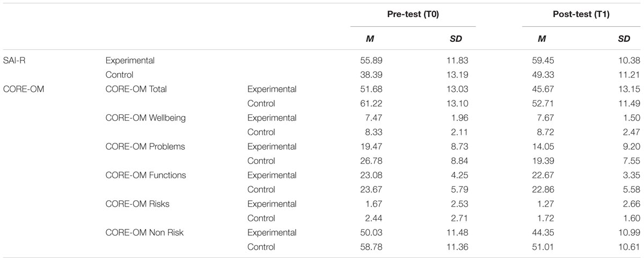
Task: Select the CORE-OM Wellbeing subscale label
Action: click(146, 118)
